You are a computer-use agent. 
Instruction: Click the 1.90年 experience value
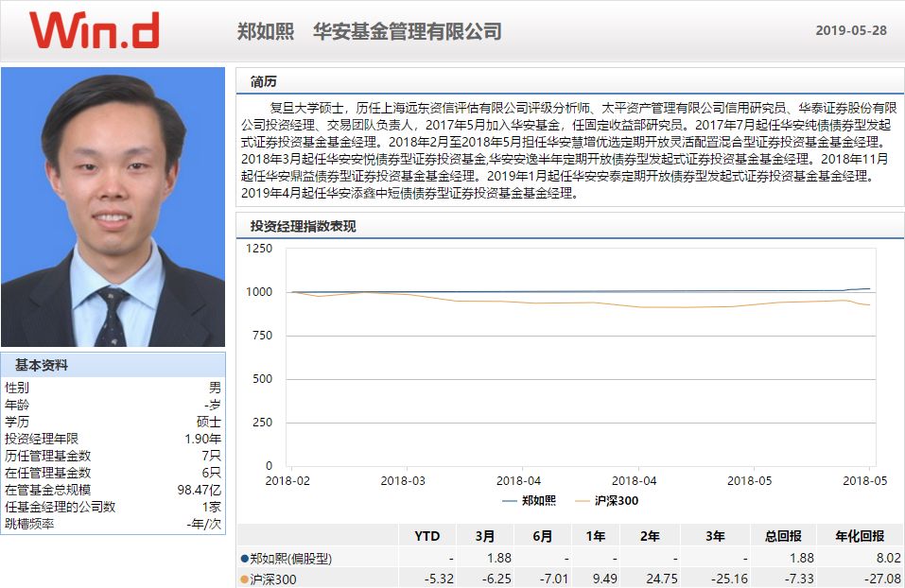click(202, 440)
